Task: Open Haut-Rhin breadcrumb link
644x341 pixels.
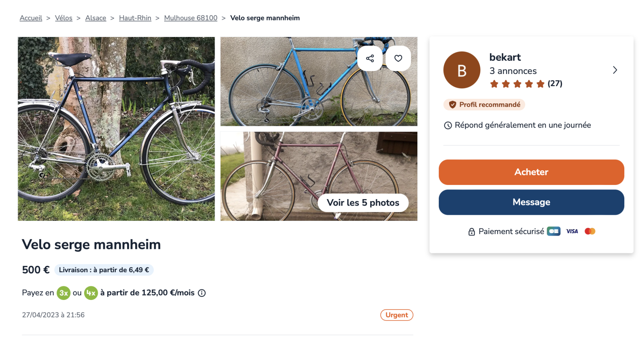Action: click(x=135, y=18)
